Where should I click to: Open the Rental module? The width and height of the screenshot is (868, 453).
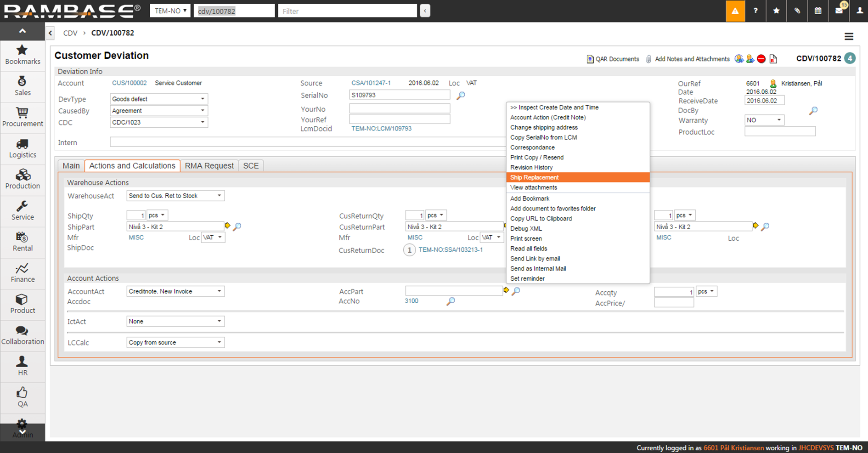(23, 242)
